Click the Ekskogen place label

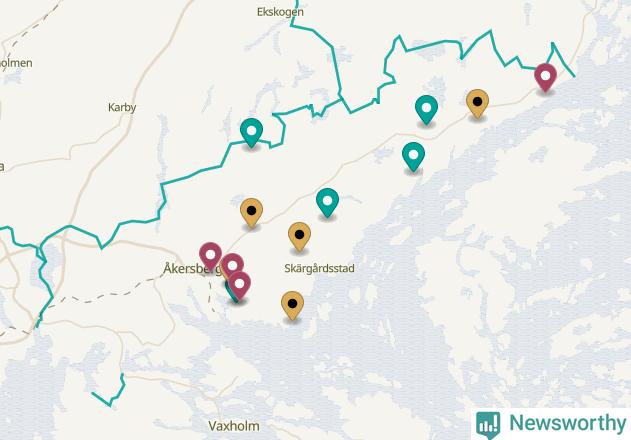(280, 12)
